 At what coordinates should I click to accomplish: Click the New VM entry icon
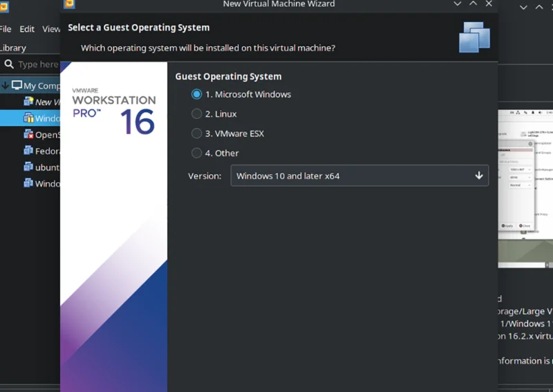28,102
